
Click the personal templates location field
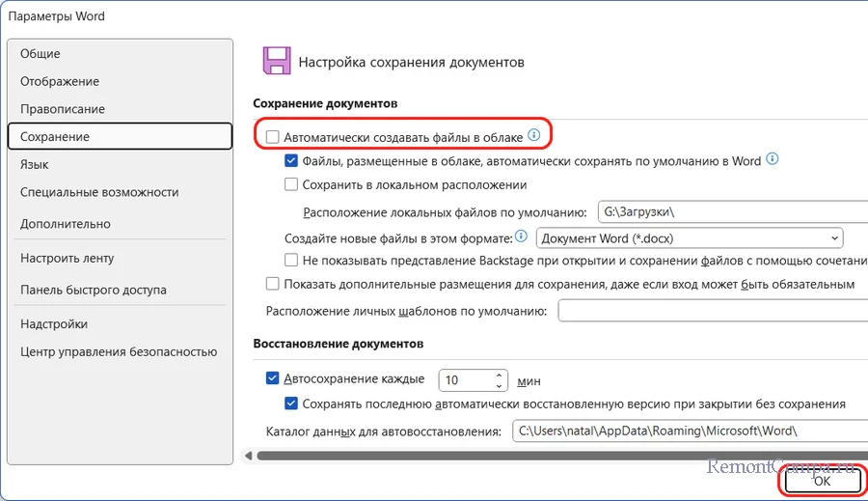(712, 311)
